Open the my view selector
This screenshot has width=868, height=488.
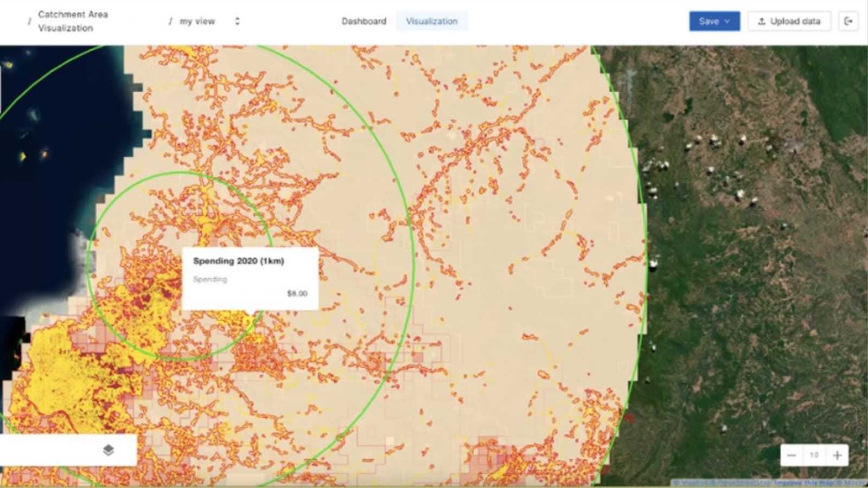pos(210,21)
